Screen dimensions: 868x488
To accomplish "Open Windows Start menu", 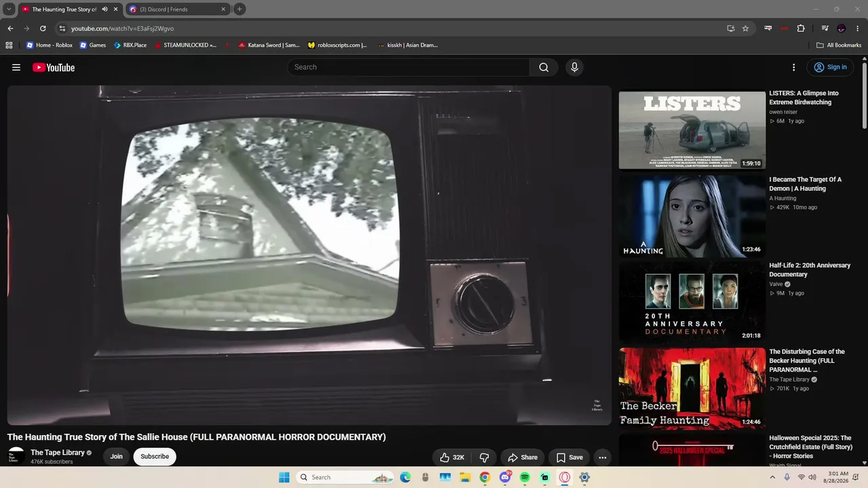I will 284,477.
